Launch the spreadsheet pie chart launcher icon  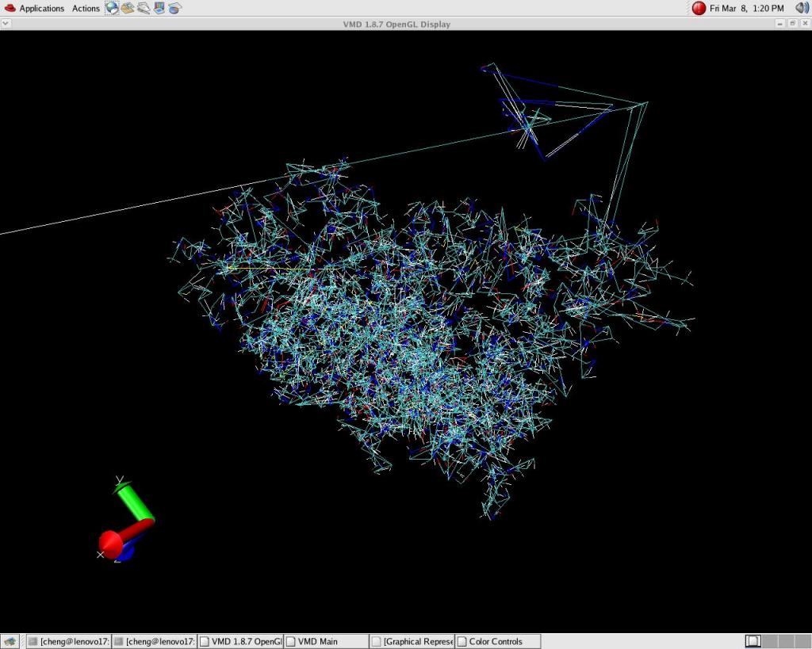[x=174, y=8]
